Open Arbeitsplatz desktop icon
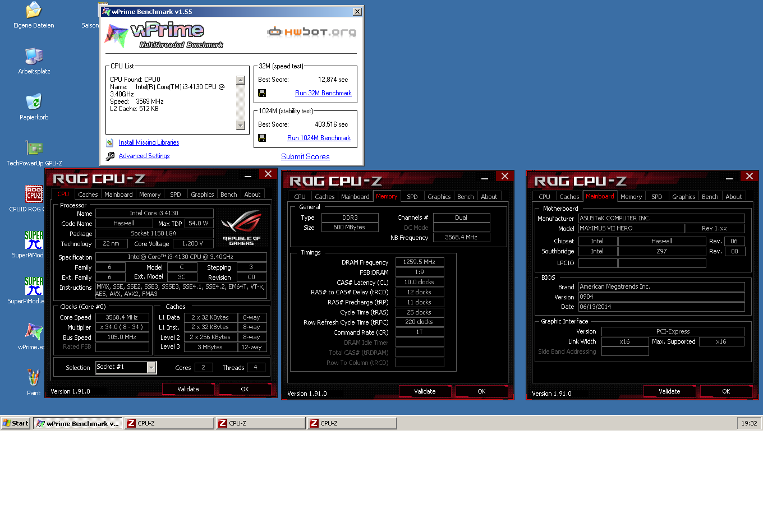Screen dimensions: 763x532 coord(34,56)
